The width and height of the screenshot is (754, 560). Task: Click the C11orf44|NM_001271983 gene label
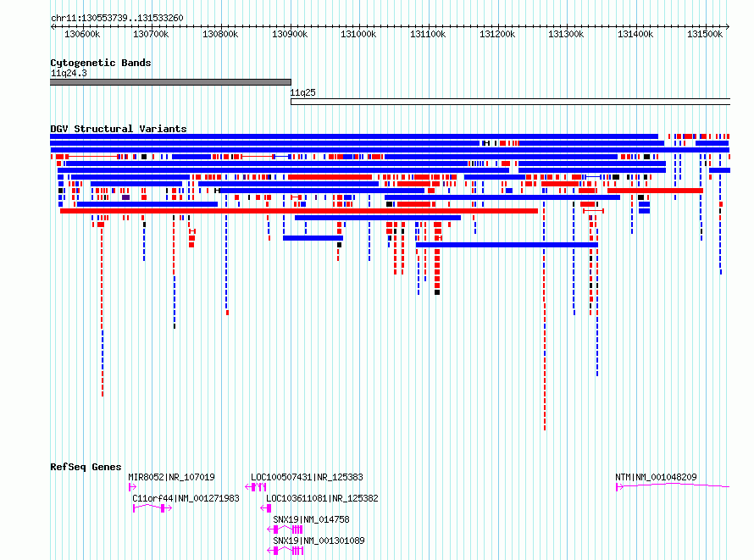[x=186, y=498]
